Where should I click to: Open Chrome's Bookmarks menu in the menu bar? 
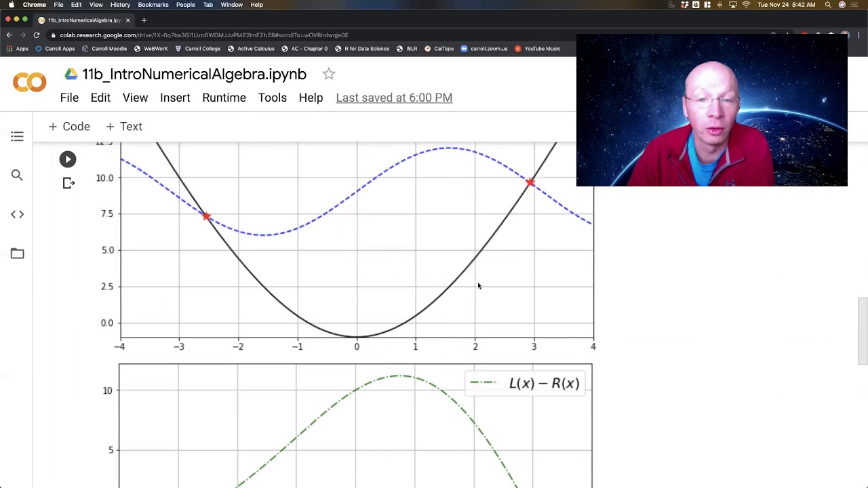(x=153, y=5)
